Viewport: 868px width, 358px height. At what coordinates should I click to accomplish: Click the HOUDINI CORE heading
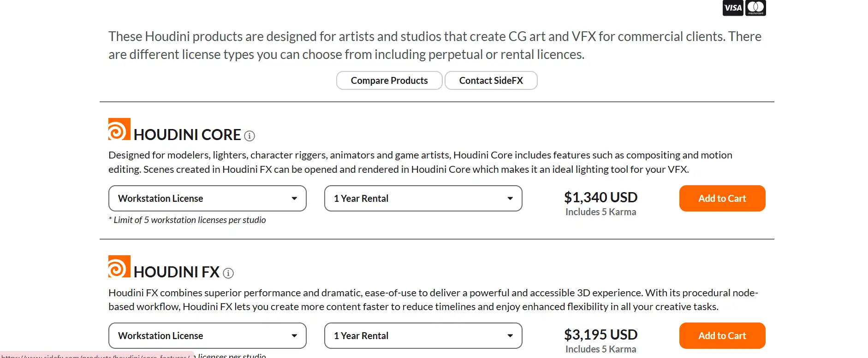pyautogui.click(x=187, y=135)
